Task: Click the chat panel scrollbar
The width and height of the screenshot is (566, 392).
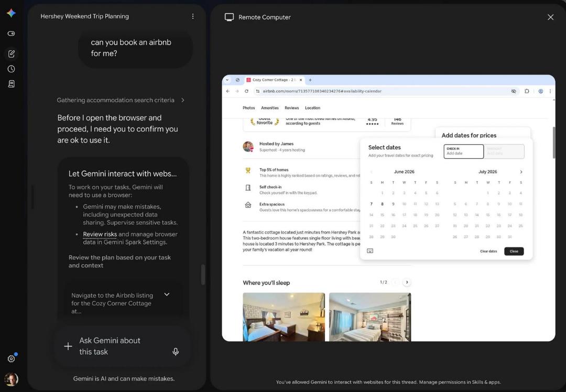Action: point(203,274)
